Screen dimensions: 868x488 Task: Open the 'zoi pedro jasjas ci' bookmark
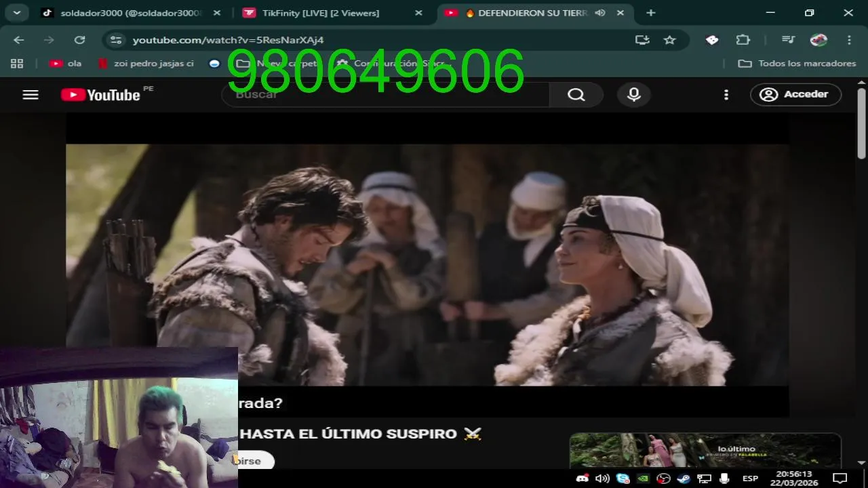(x=146, y=64)
